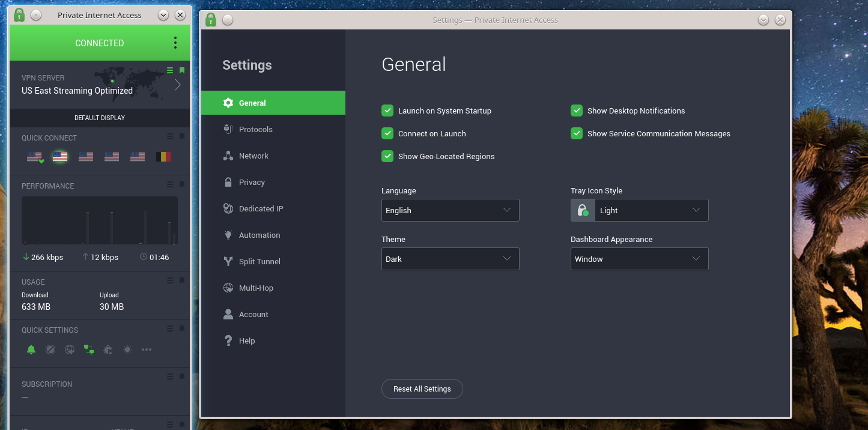This screenshot has height=430, width=868.
Task: Click the performance bandwidth graph
Action: point(100,220)
